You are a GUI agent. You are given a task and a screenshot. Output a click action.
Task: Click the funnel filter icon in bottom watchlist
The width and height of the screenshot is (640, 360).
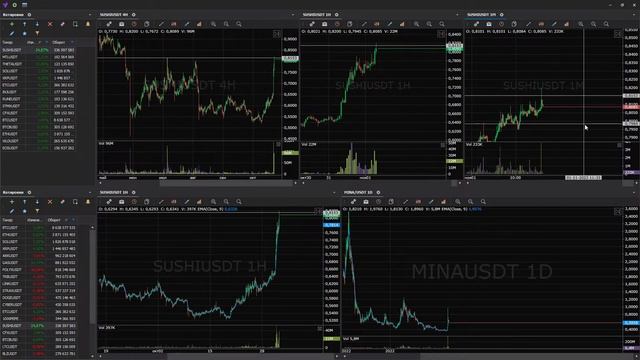click(x=37, y=211)
